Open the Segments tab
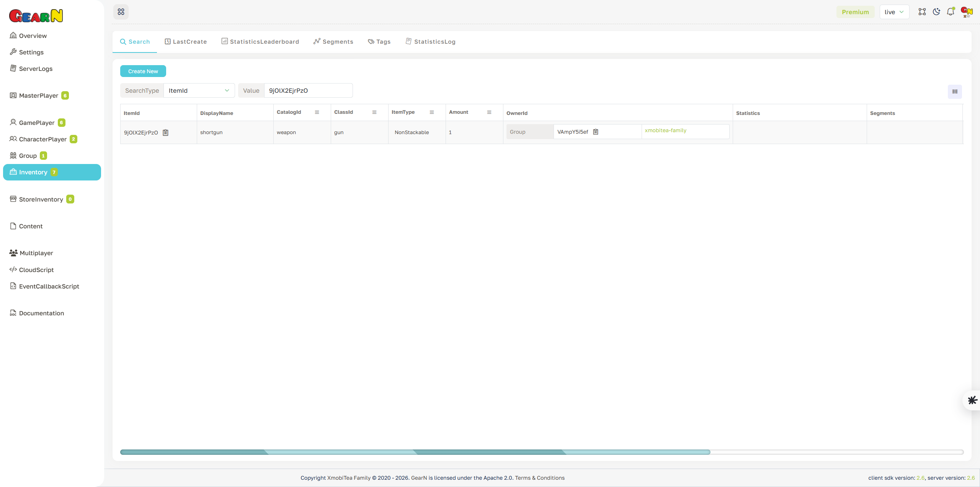The image size is (980, 487). tap(333, 41)
